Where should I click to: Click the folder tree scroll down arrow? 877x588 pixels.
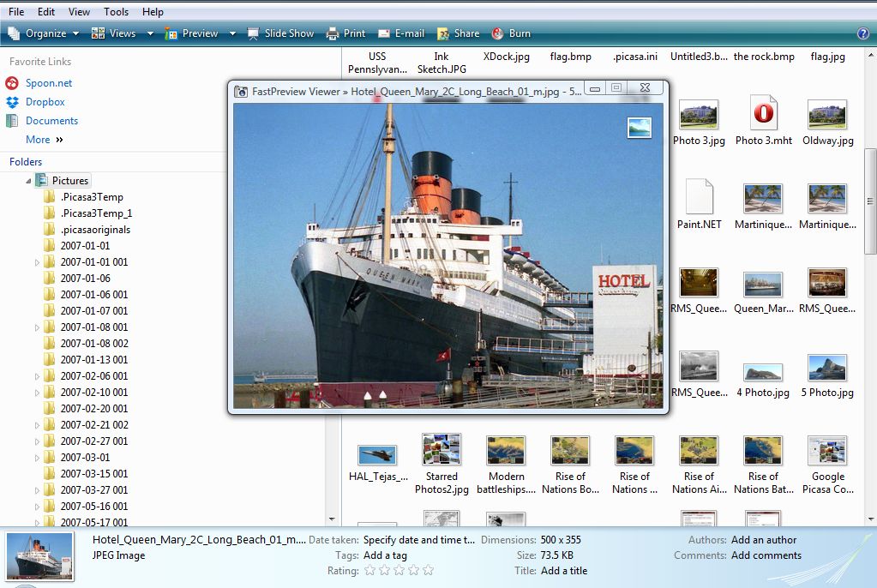[x=332, y=519]
